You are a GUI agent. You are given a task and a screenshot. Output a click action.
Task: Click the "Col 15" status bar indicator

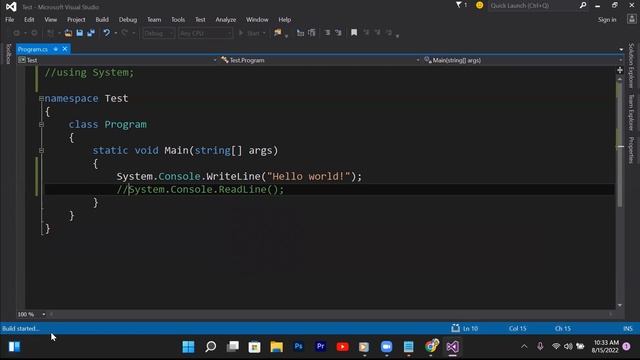click(518, 329)
